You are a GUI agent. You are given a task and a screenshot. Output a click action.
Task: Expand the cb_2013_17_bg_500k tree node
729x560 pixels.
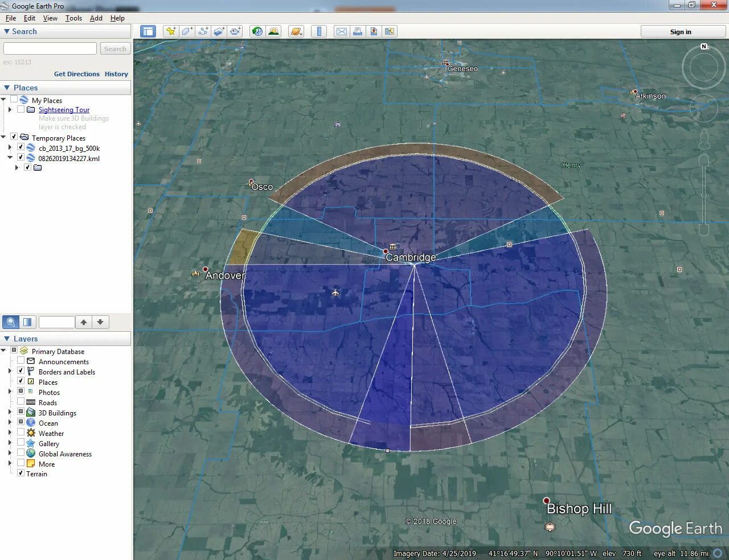(10, 147)
